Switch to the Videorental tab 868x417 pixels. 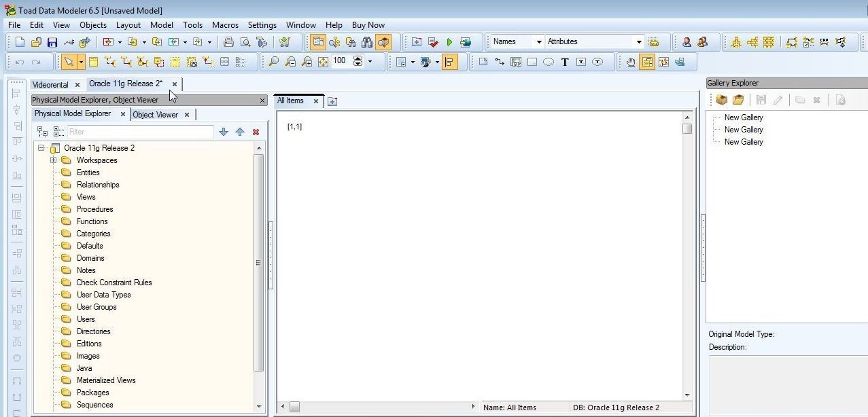(x=50, y=85)
